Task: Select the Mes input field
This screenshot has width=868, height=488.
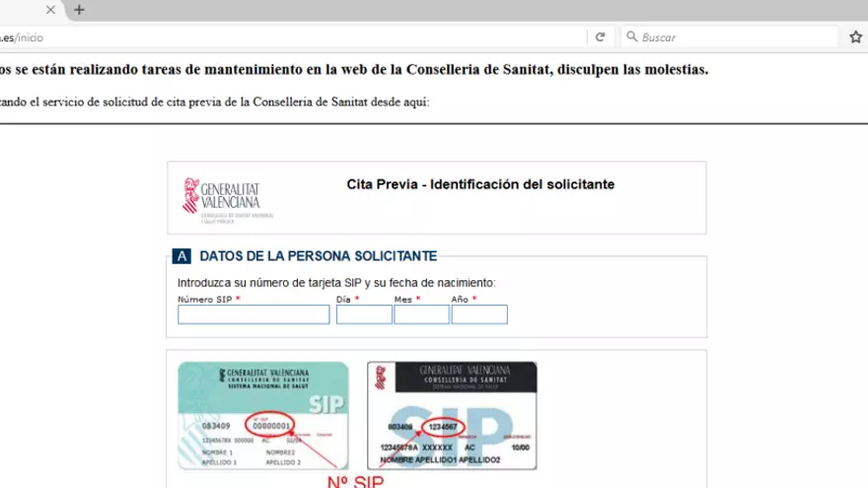Action: pyautogui.click(x=421, y=314)
